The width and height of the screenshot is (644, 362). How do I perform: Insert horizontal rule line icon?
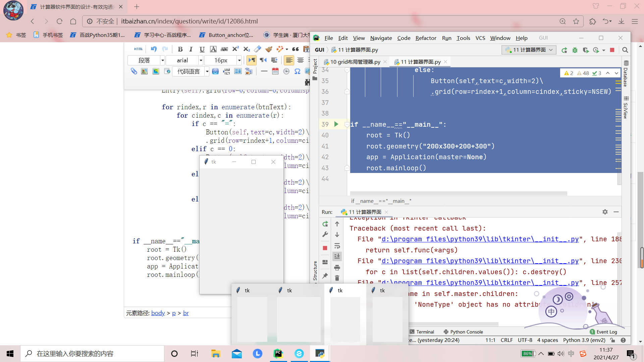[264, 71]
